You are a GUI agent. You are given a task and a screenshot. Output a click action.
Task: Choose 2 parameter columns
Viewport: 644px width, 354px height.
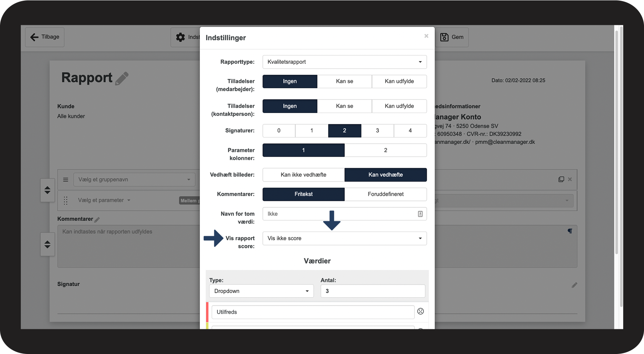pos(385,150)
